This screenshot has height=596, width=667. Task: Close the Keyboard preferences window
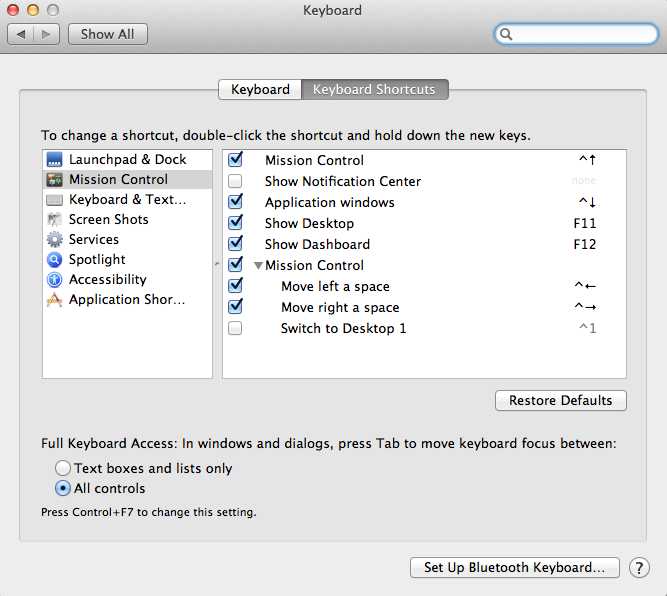click(x=13, y=10)
